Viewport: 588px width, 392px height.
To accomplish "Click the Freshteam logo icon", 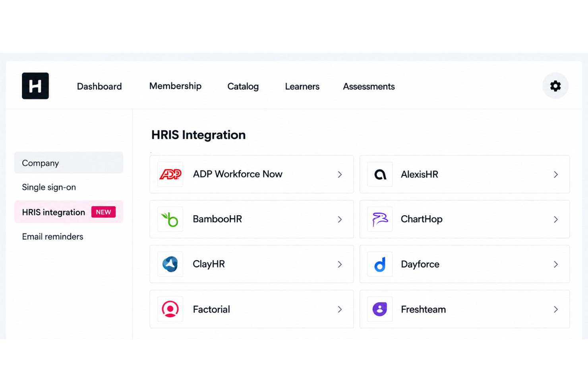I will 380,309.
